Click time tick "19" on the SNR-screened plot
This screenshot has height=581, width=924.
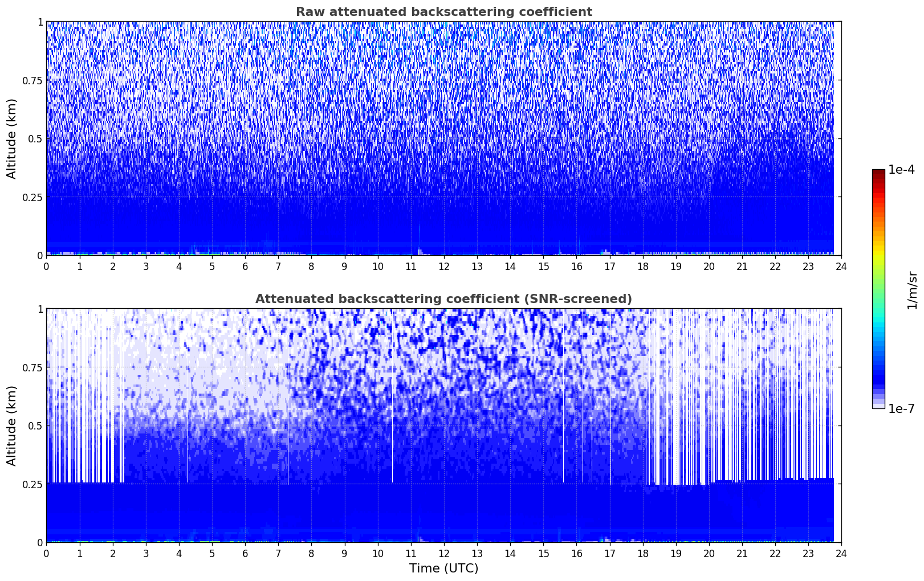676,553
